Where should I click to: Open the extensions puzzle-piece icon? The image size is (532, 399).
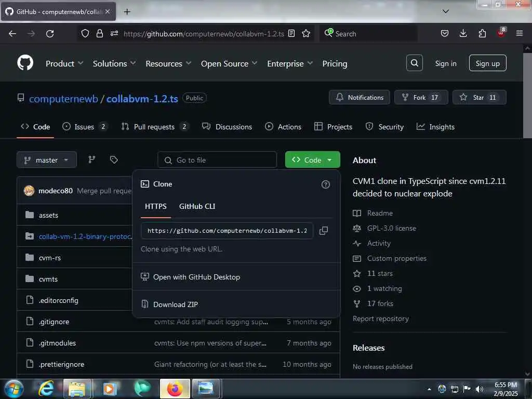coord(482,33)
